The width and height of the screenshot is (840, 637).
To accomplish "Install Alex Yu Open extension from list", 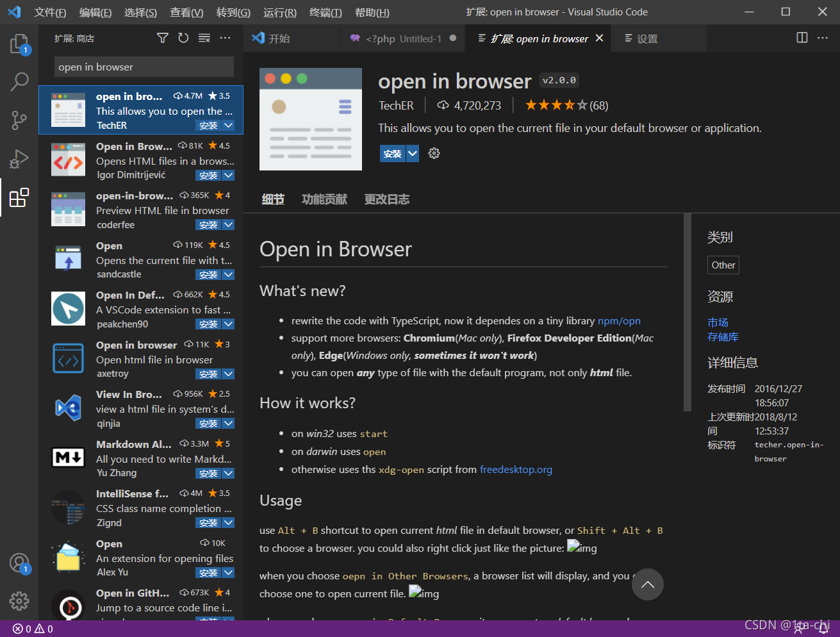I will click(208, 572).
